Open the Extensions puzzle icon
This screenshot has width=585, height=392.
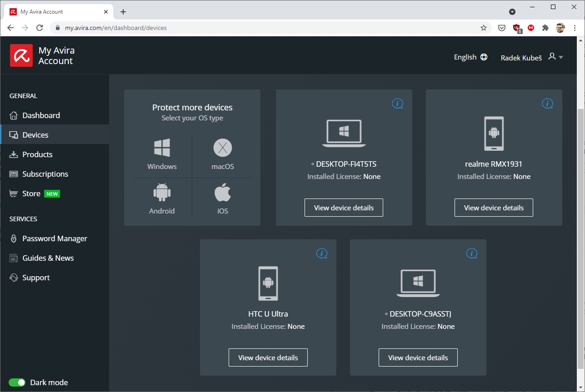[545, 28]
